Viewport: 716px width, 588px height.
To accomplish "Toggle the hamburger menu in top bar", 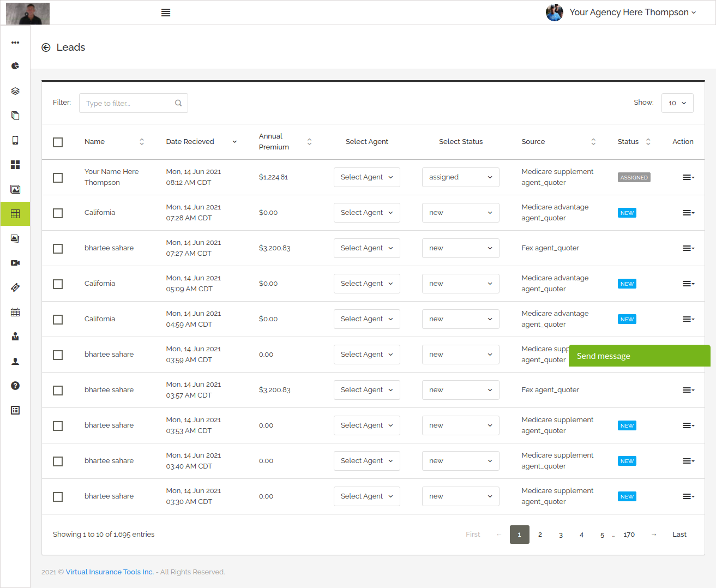I will coord(166,13).
